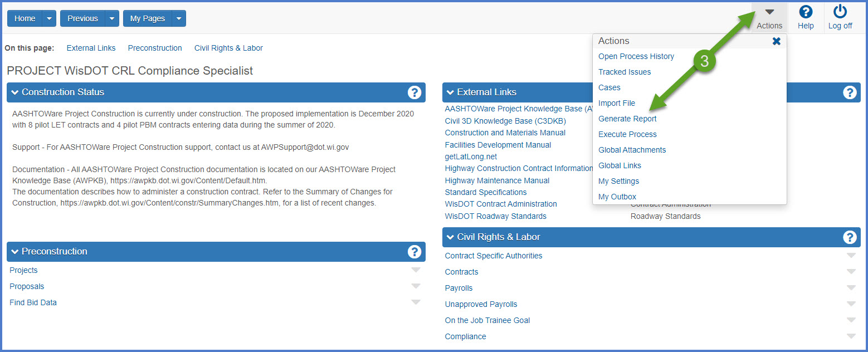Open Highway Construction Contract Information link
Screen dimensions: 868x352
tap(519, 168)
